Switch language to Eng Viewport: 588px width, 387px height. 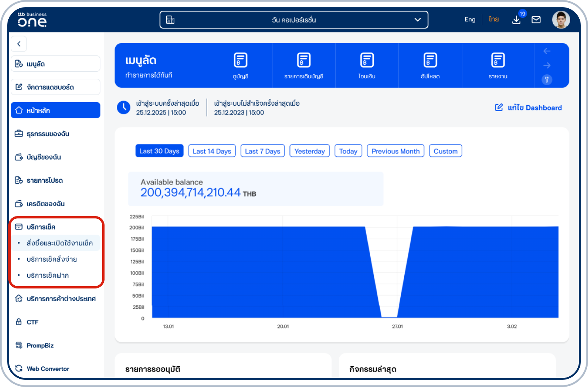470,19
